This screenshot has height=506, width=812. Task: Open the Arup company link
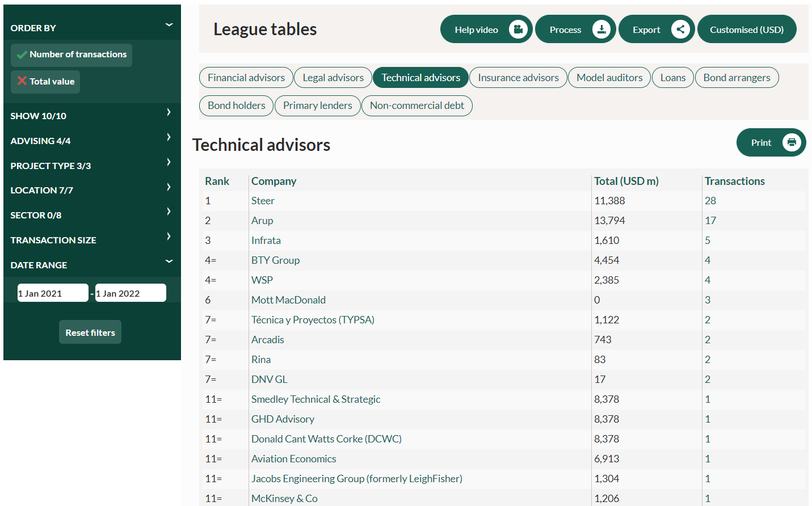262,221
